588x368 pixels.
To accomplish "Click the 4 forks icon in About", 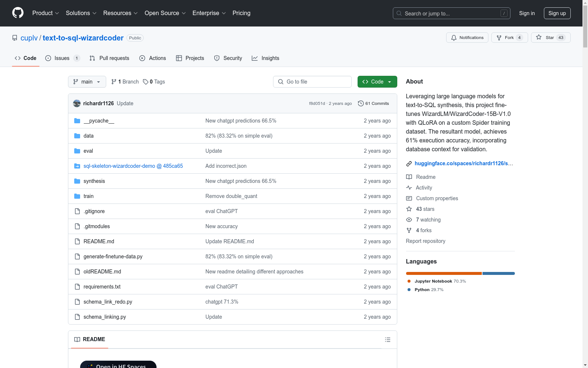I will tap(409, 230).
